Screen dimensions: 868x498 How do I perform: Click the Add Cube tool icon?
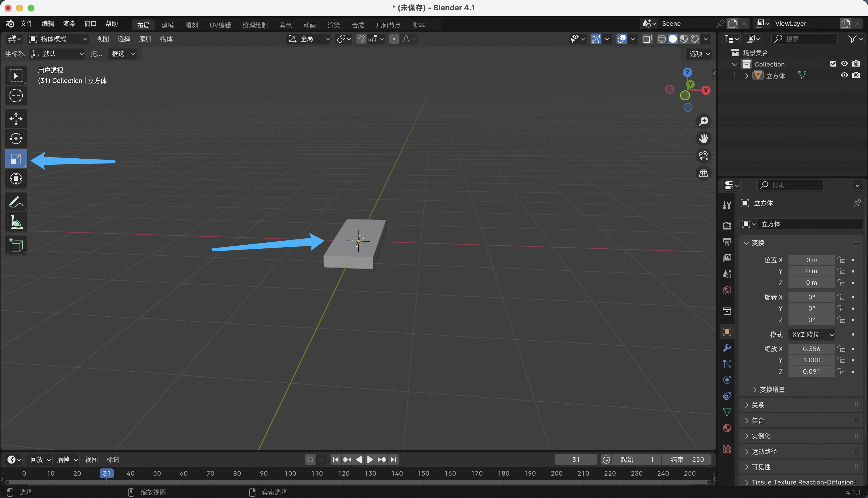16,245
